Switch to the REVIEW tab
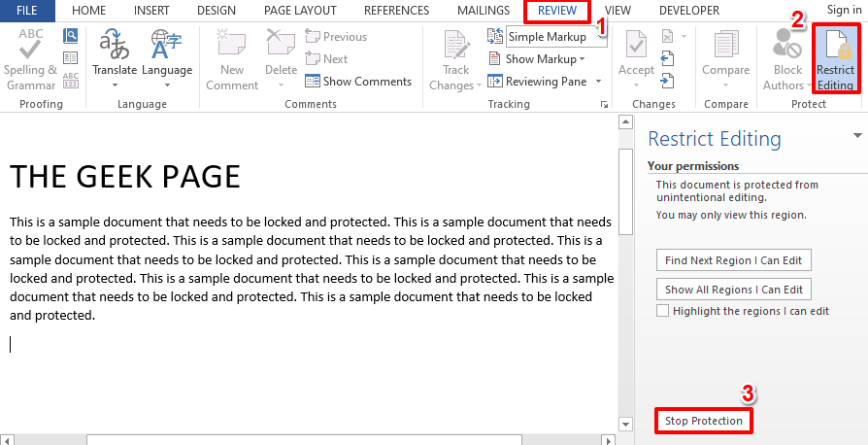 click(556, 11)
